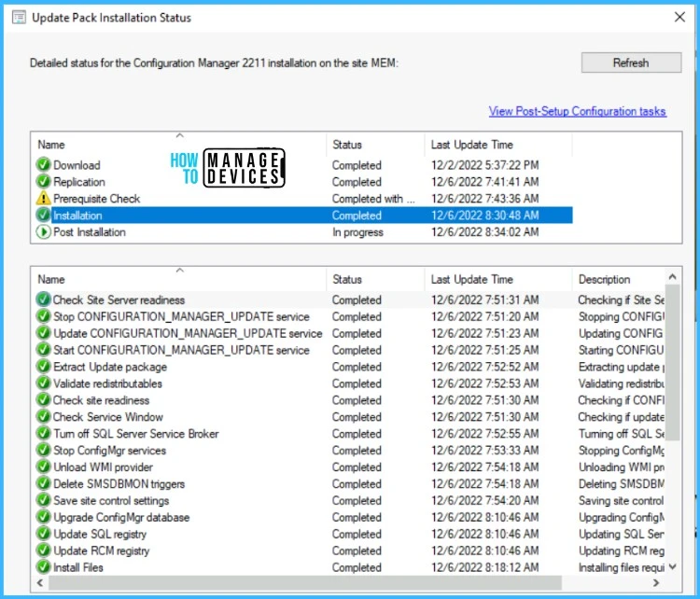Click check icon for Stop ConfigMgr services
This screenshot has height=599, width=700.
(43, 451)
